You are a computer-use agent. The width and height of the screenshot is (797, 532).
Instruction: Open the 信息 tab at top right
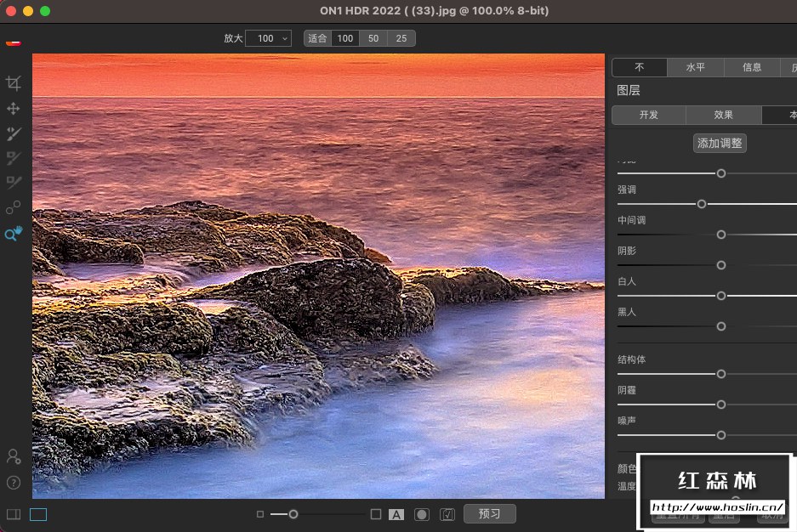(751, 67)
